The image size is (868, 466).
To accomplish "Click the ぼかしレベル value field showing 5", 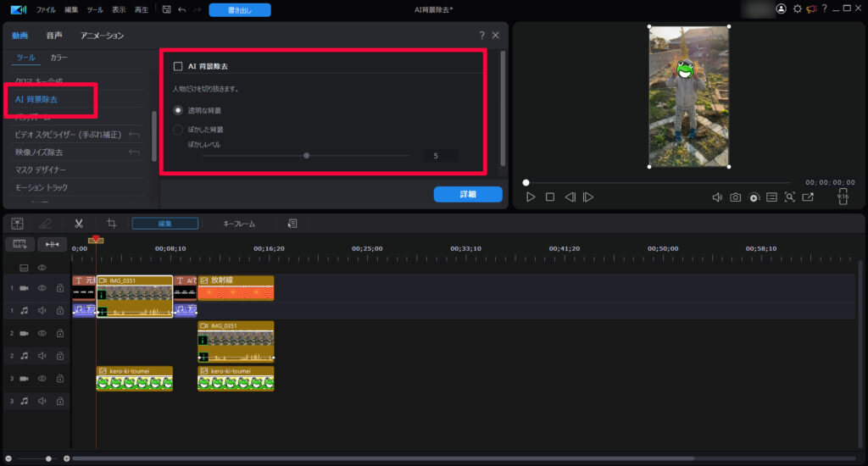I will [x=440, y=156].
